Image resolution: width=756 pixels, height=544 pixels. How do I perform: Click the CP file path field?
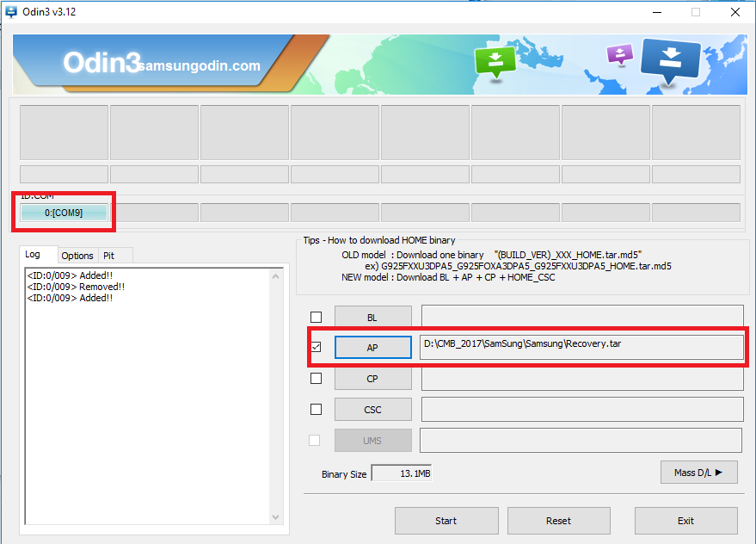(582, 379)
